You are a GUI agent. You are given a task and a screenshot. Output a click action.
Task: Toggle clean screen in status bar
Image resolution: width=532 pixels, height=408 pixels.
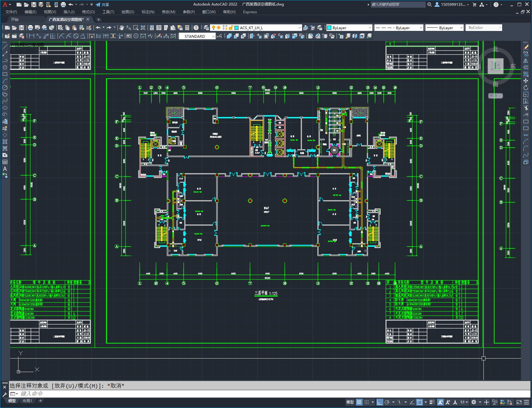coord(519,402)
